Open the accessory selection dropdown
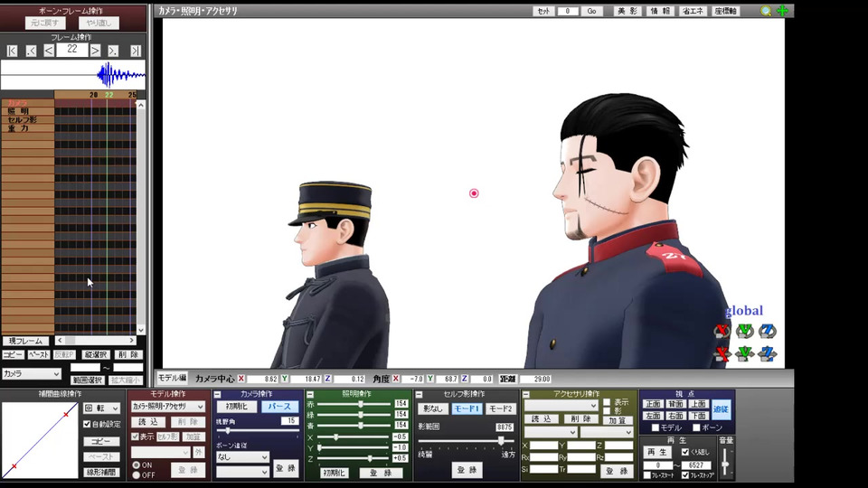The height and width of the screenshot is (488, 868). coord(561,406)
